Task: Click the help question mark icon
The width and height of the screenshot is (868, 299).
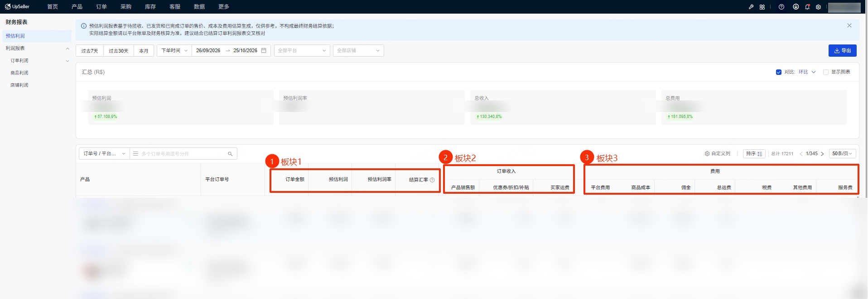Action: click(x=781, y=7)
